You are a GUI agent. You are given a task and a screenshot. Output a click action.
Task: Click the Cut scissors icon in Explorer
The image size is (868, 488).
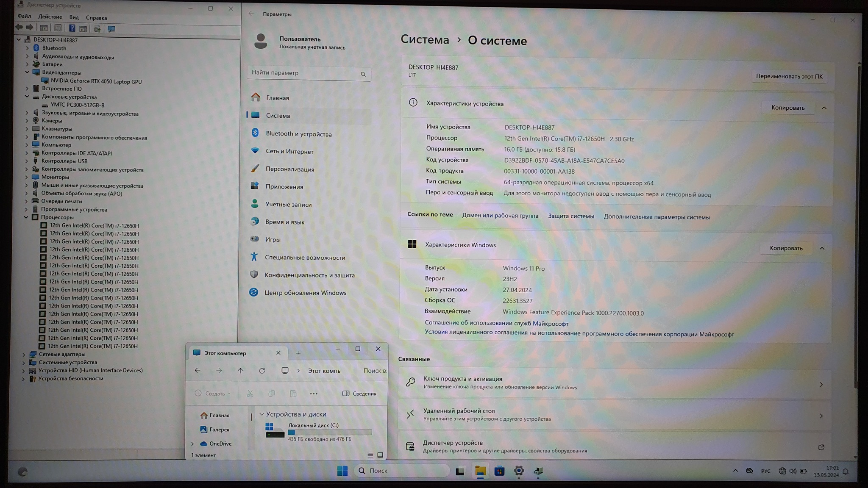250,394
